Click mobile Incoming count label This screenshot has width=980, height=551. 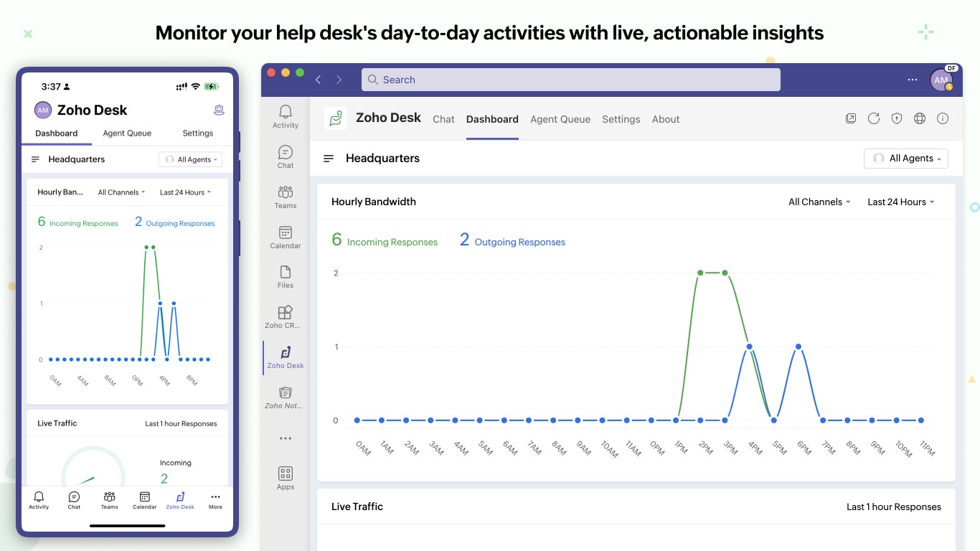(176, 463)
